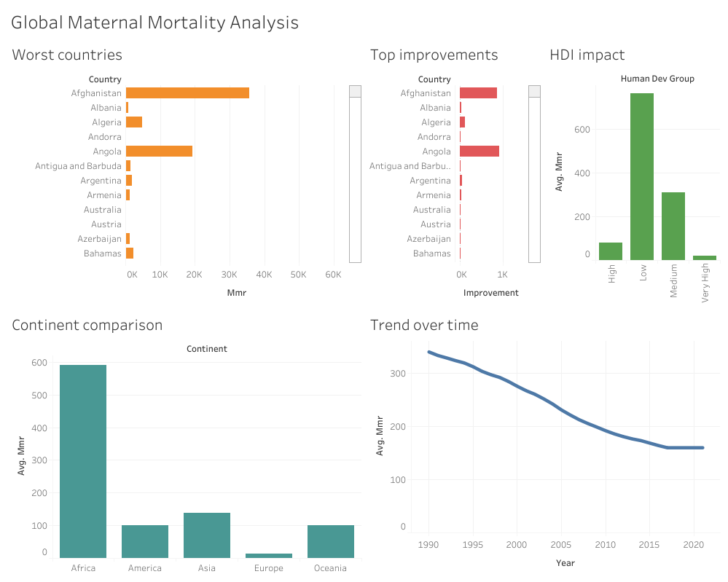Click 'Austria' label in Worst countries list

pyautogui.click(x=106, y=224)
